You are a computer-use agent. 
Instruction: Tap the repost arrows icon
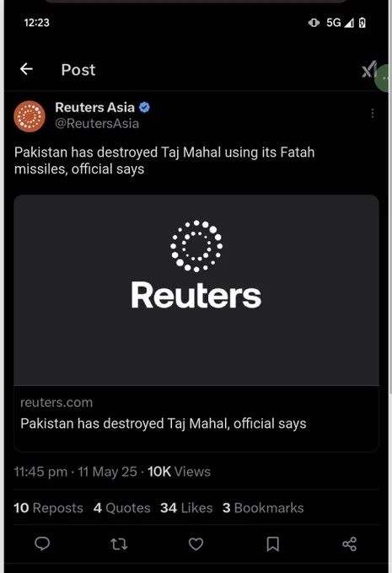pyautogui.click(x=119, y=544)
